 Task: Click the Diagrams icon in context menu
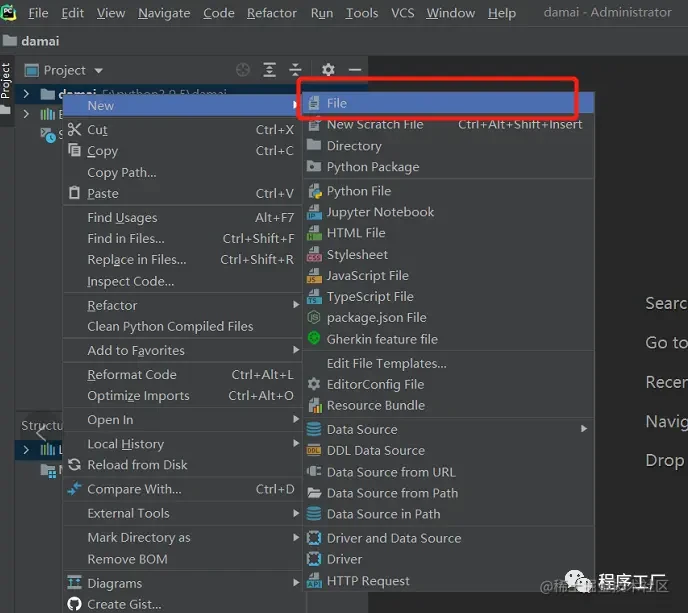click(x=75, y=583)
